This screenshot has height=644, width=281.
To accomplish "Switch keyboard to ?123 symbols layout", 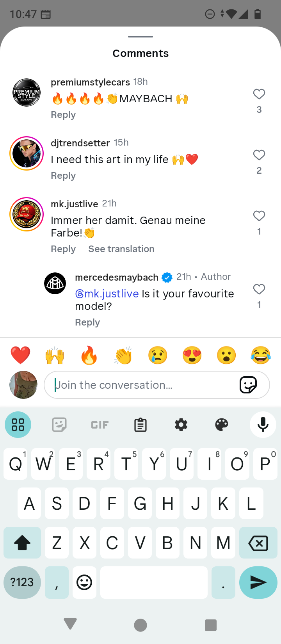I will (x=22, y=582).
